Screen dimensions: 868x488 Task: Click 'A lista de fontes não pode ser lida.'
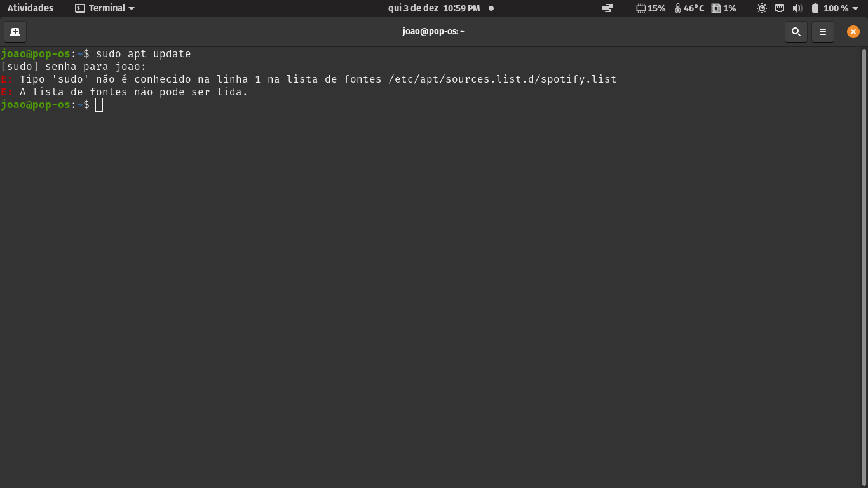pyautogui.click(x=134, y=92)
